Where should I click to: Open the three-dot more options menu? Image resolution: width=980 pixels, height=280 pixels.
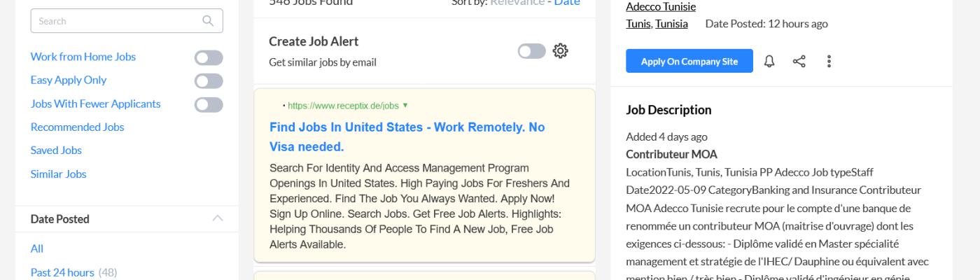(829, 62)
